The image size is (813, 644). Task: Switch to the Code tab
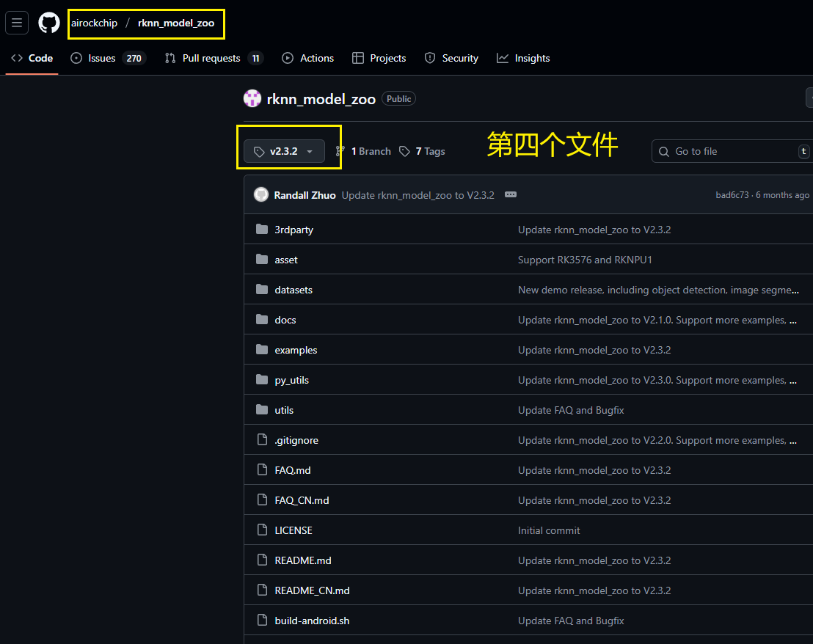coord(32,58)
